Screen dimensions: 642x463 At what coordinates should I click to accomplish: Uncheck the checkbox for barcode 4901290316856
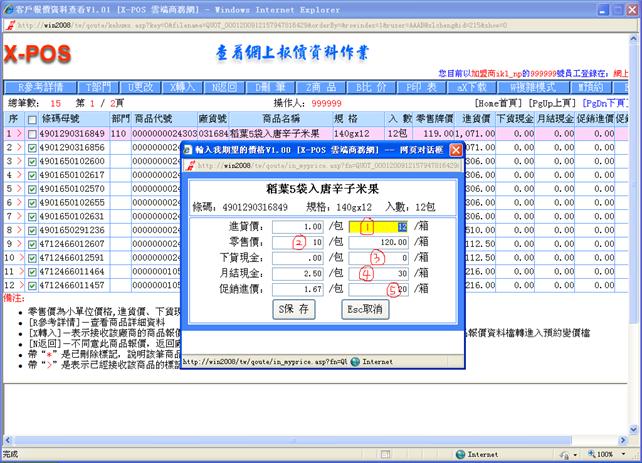point(34,146)
